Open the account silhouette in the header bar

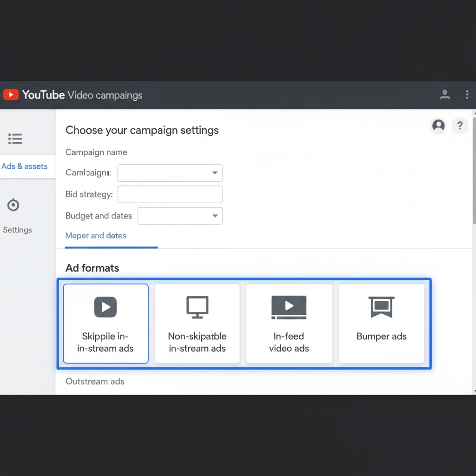point(445,95)
